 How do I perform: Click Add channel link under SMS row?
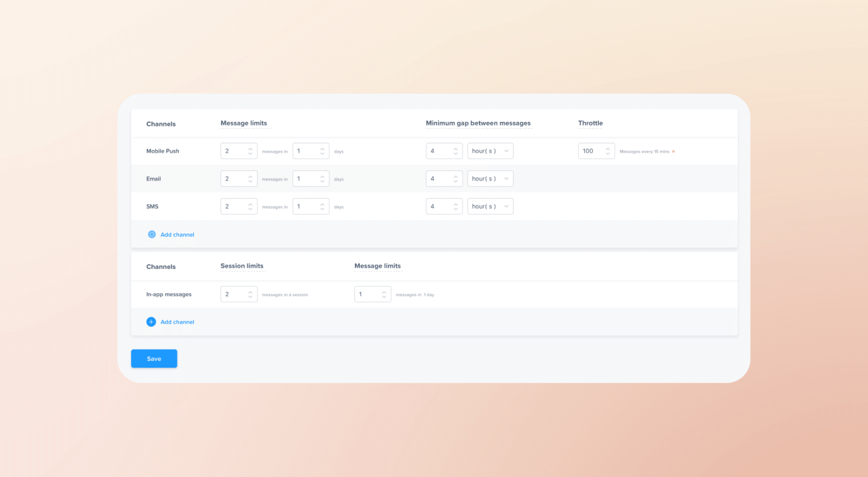[x=177, y=234]
